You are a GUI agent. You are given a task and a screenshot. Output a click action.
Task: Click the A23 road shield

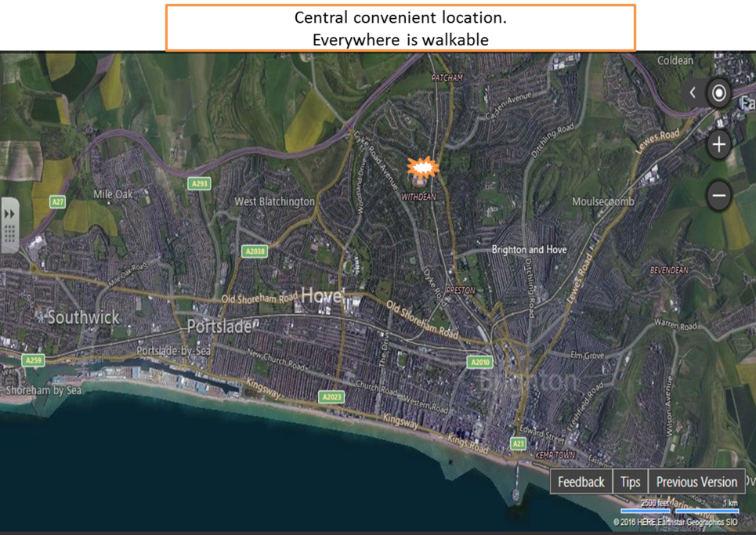click(x=519, y=443)
